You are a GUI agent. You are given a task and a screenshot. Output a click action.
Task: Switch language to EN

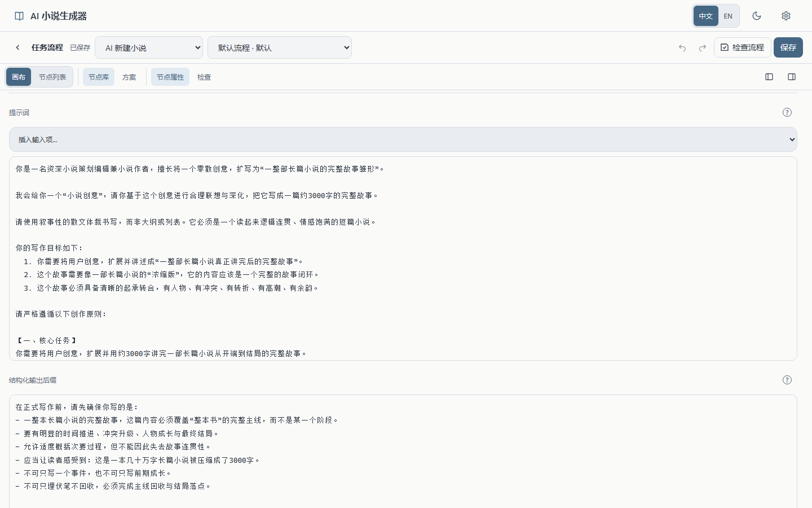[728, 16]
